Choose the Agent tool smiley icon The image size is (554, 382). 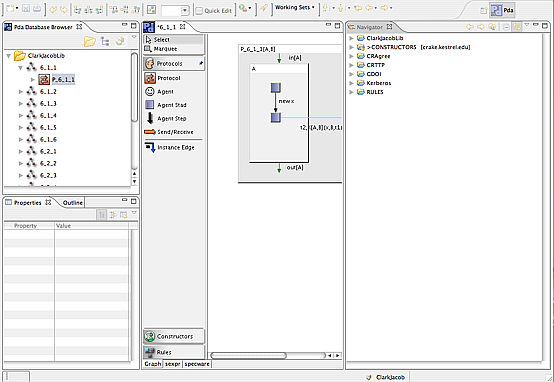150,92
